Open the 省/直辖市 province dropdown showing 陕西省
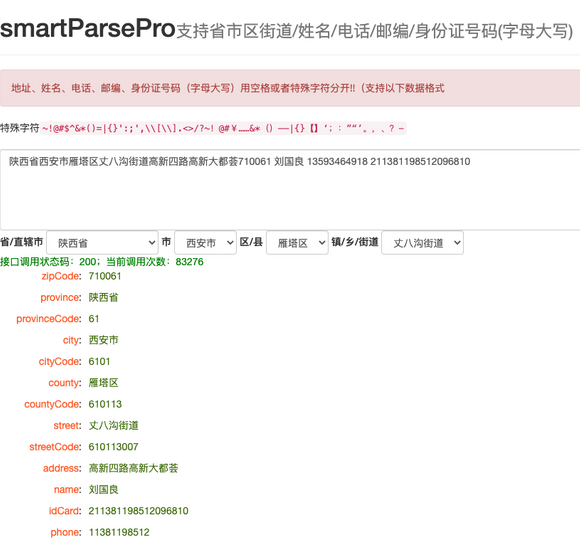 click(x=102, y=243)
